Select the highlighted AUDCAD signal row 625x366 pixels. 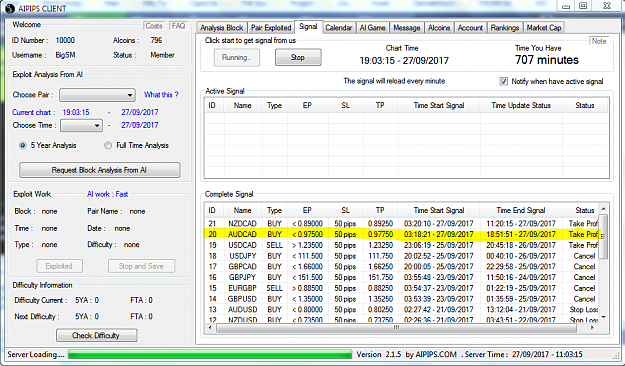click(401, 234)
